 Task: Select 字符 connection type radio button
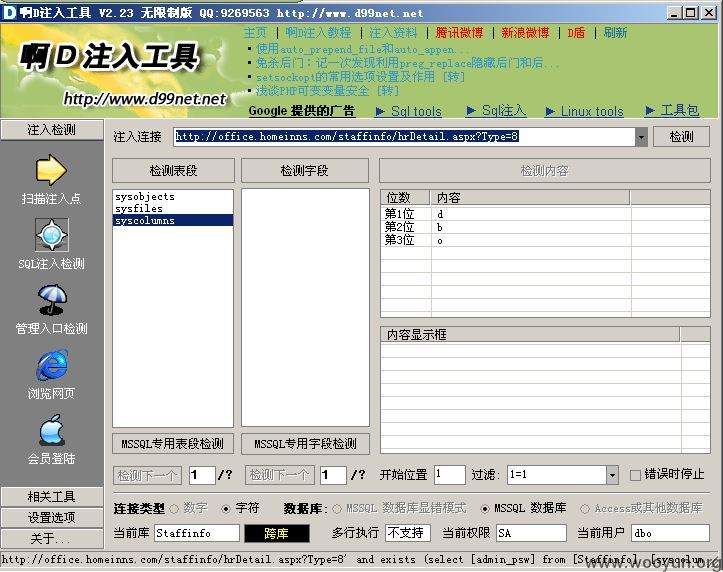226,509
